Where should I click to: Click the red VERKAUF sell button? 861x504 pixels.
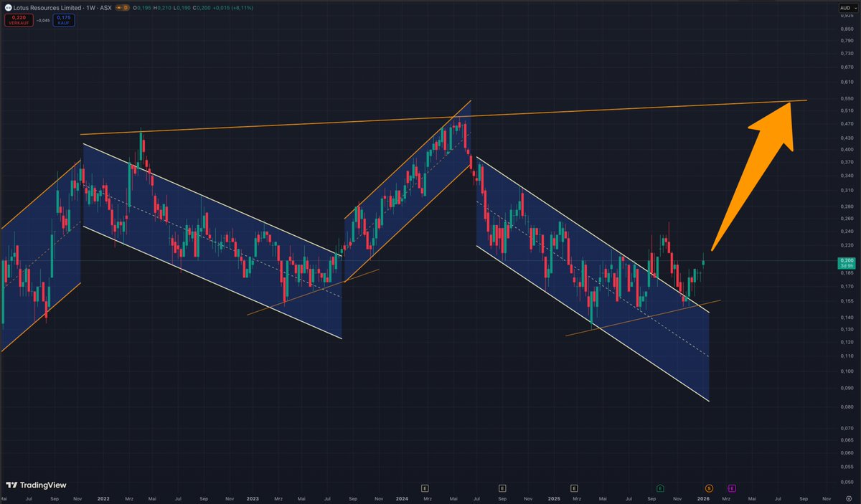[x=19, y=20]
